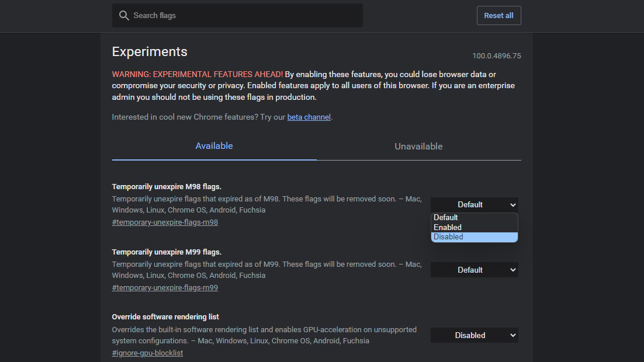Switch to the Unavailable tab
This screenshot has width=644, height=362.
pyautogui.click(x=418, y=147)
